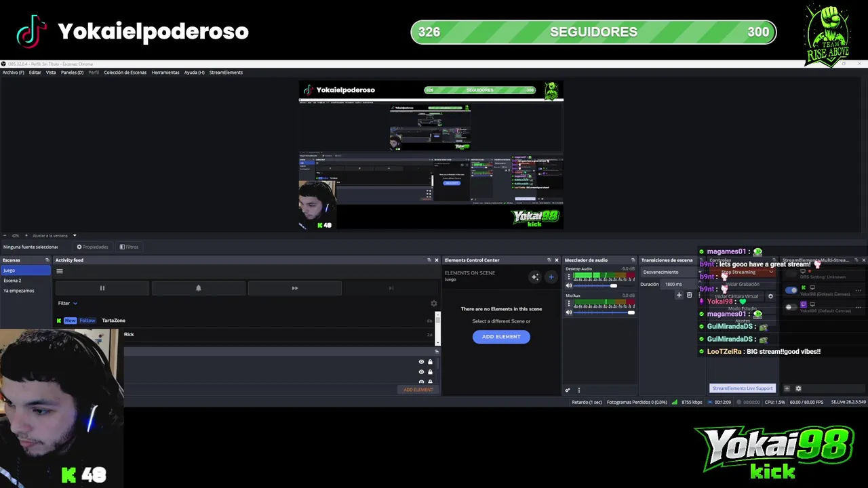Image resolution: width=868 pixels, height=488 pixels.
Task: Open advanced audio properties gear icon
Action: click(568, 390)
